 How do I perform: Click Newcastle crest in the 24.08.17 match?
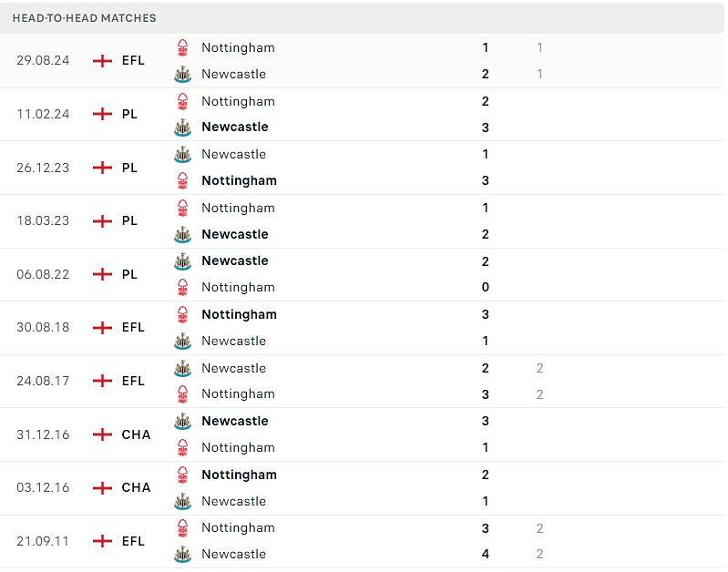[x=183, y=368]
